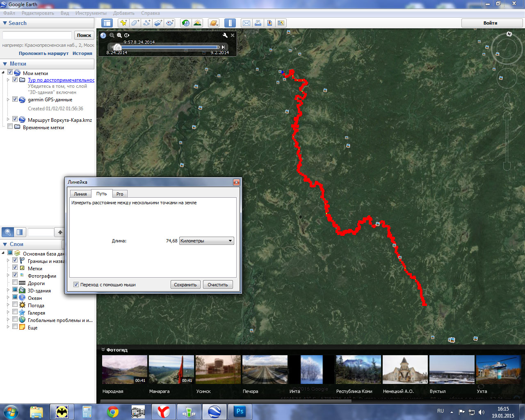Show historical imagery clock icon
Screen dimensions: 525x420
tap(186, 23)
